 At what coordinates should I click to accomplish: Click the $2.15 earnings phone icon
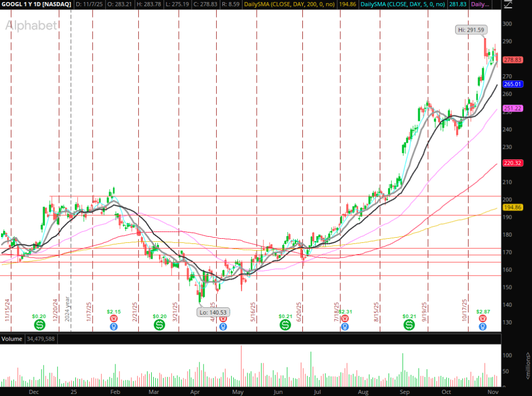pos(114,318)
